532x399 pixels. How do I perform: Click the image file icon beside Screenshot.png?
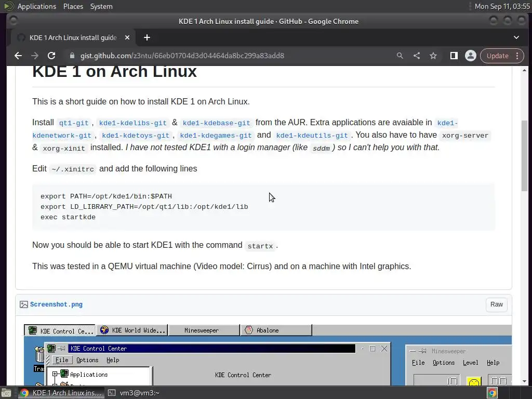tap(24, 304)
